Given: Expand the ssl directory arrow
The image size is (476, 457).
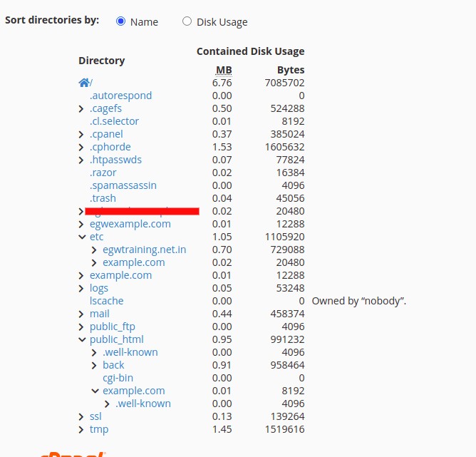Looking at the screenshot, I should point(81,416).
